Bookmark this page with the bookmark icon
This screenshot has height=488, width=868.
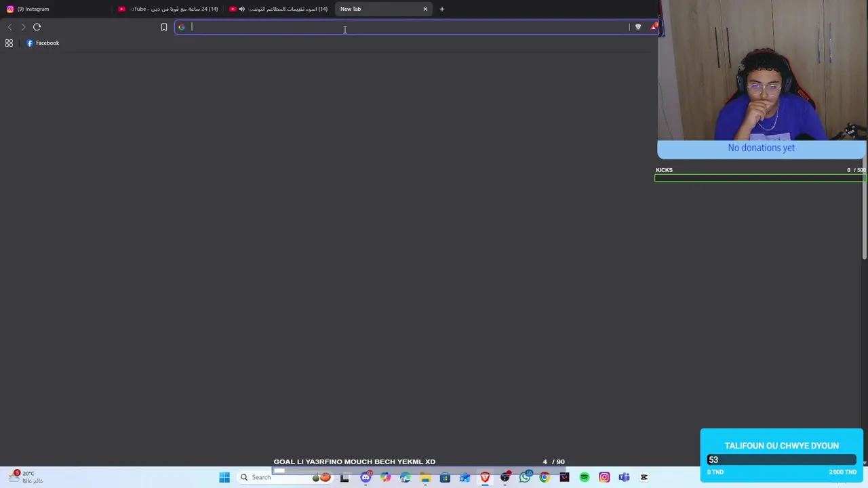point(163,27)
